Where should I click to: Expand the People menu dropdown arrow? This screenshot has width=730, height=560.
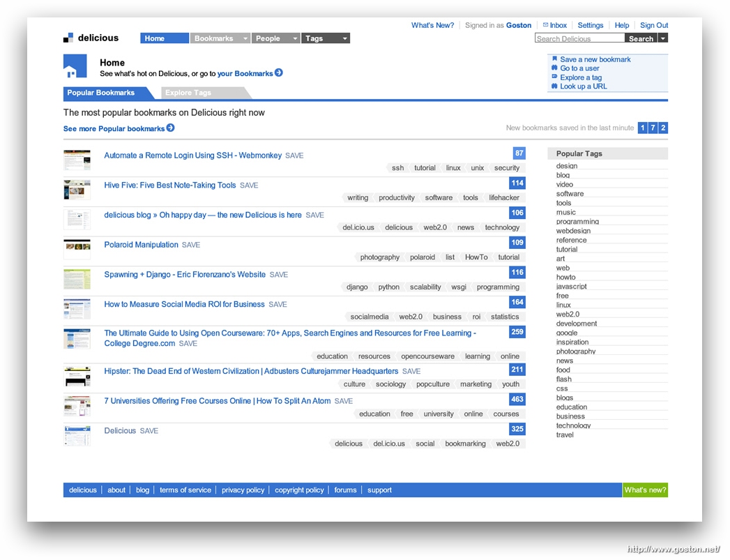pyautogui.click(x=295, y=38)
